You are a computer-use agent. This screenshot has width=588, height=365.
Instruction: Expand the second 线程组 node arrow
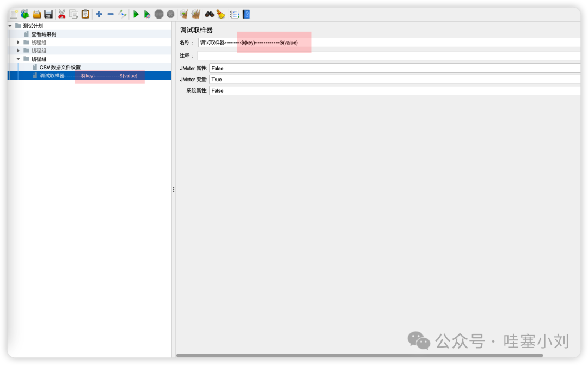19,51
